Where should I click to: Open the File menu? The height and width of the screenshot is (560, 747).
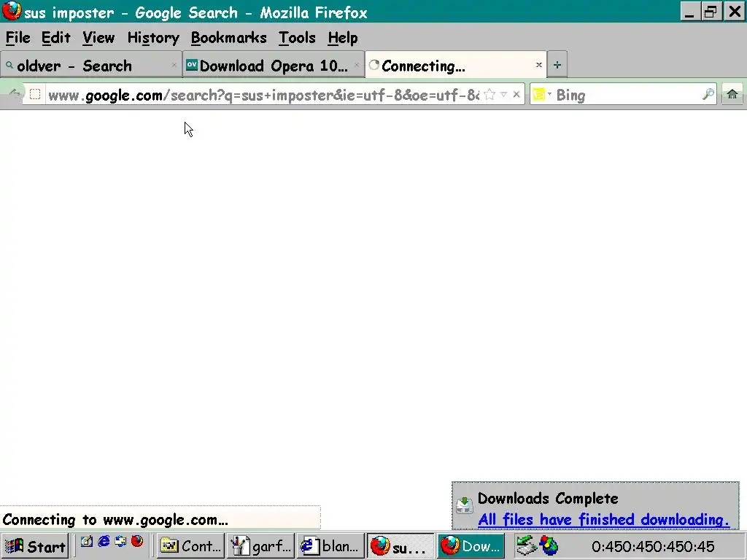(x=18, y=38)
